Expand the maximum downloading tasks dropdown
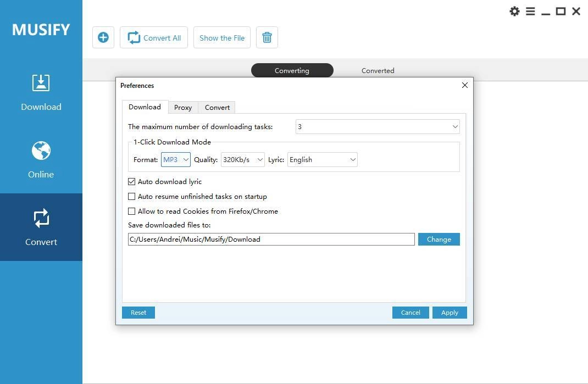This screenshot has width=588, height=384. (378, 127)
